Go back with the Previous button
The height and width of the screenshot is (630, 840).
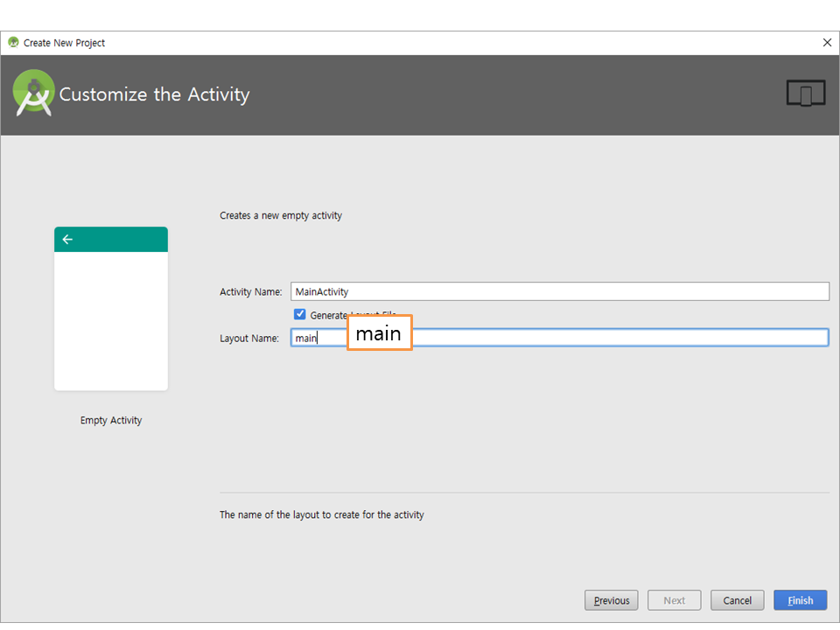click(611, 600)
